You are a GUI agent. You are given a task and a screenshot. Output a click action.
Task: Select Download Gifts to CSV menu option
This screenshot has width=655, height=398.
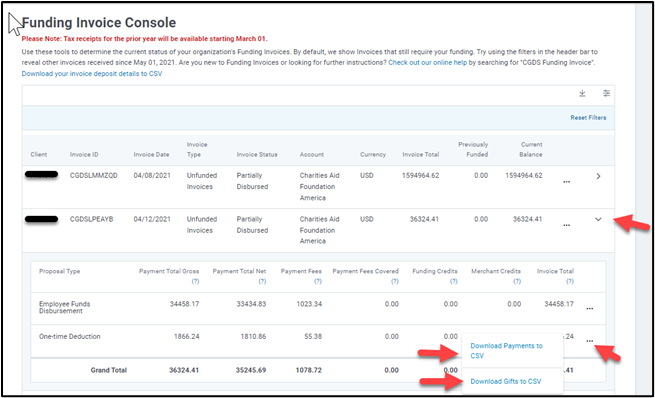(x=505, y=381)
